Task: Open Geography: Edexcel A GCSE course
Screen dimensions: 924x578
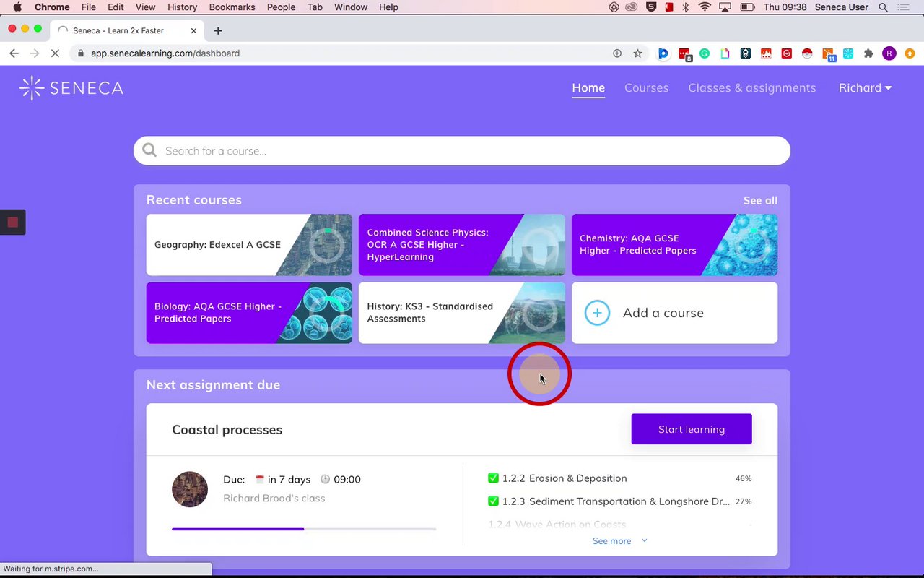Action: (x=249, y=245)
